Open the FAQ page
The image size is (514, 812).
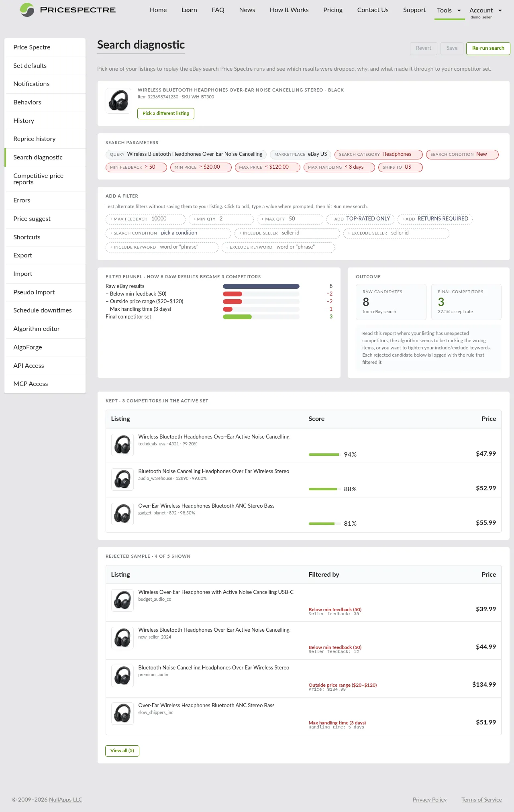tap(218, 10)
